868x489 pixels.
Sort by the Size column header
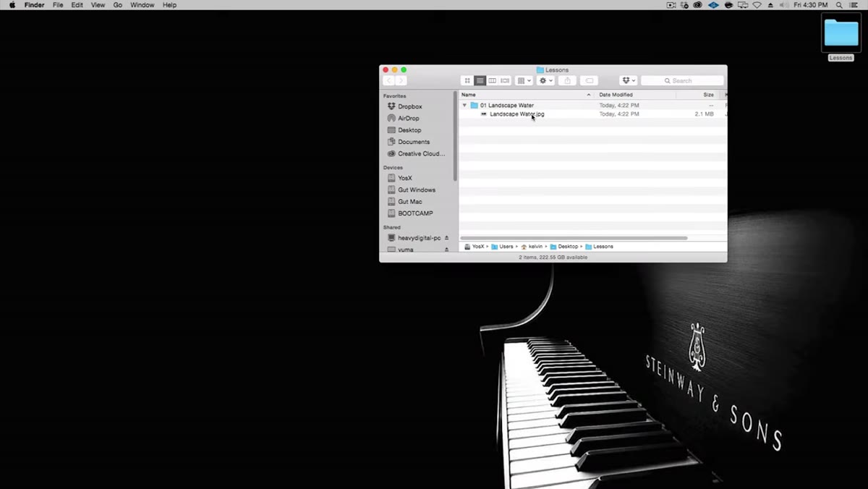pos(699,95)
